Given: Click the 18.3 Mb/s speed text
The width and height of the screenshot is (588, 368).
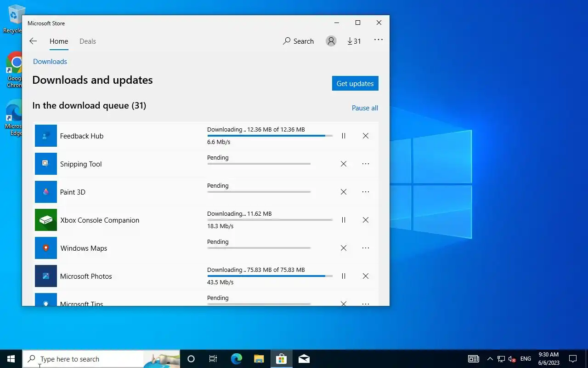Looking at the screenshot, I should (220, 226).
